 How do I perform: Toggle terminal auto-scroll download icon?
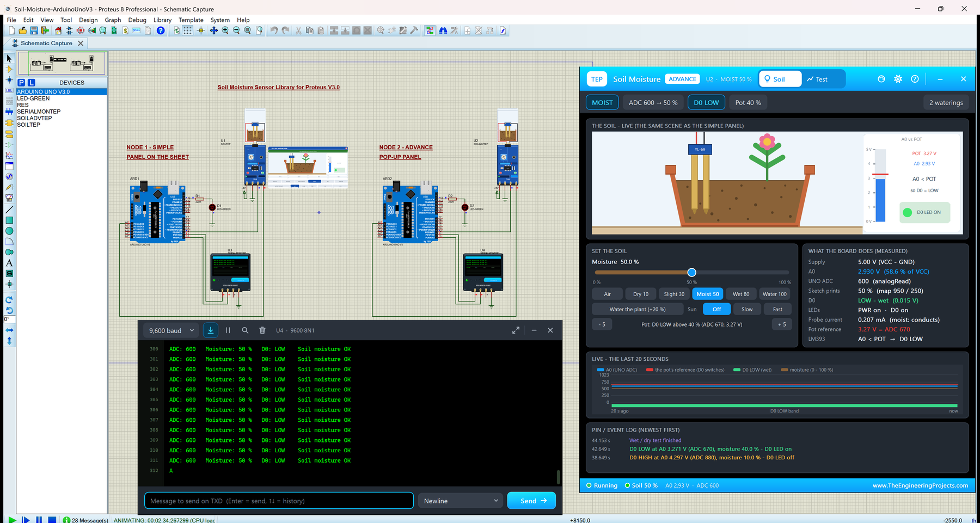click(x=211, y=330)
